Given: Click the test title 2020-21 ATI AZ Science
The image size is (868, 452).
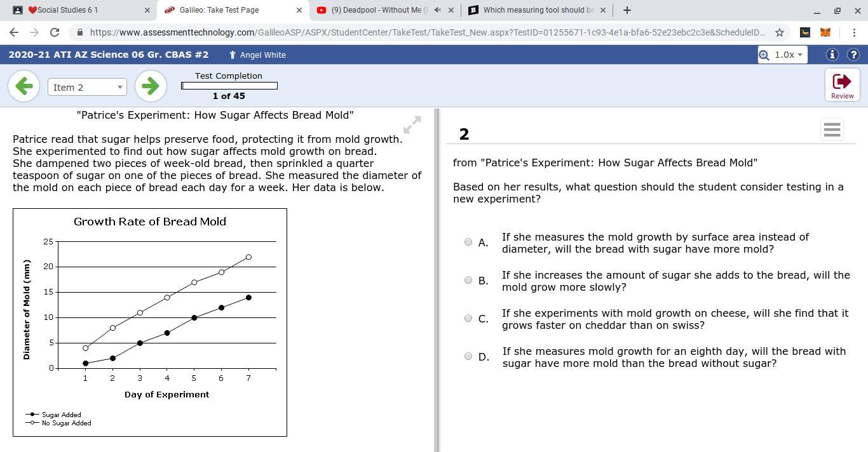Looking at the screenshot, I should (109, 55).
